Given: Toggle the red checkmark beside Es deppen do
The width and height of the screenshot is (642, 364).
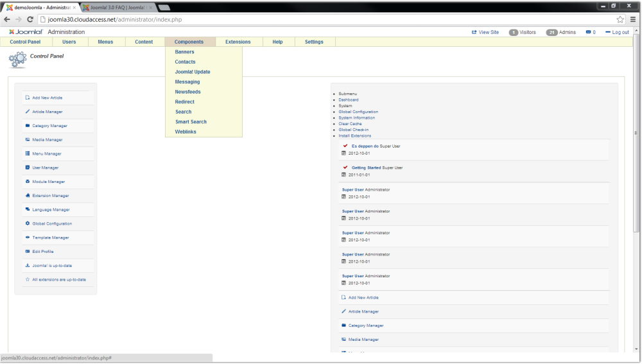Looking at the screenshot, I should [345, 146].
